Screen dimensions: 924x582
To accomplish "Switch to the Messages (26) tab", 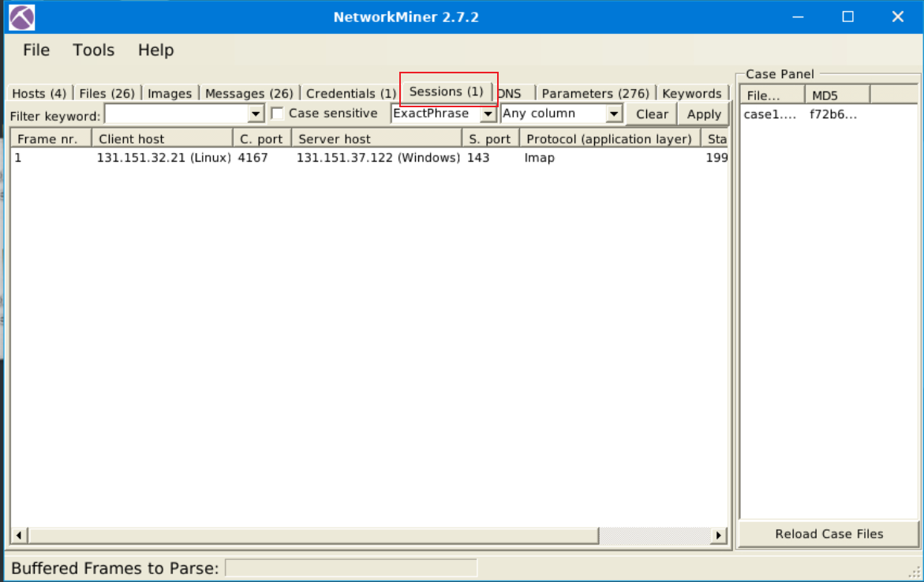I will coord(249,93).
